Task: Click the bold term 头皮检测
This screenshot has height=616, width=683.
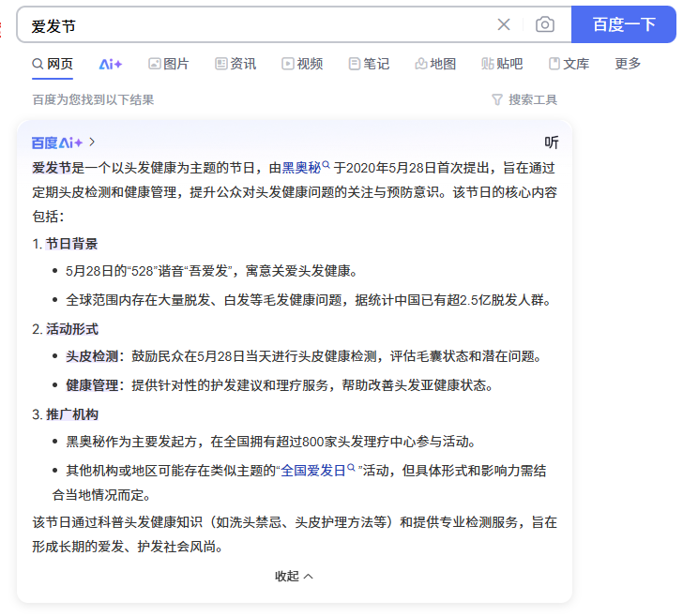Action: coord(92,356)
